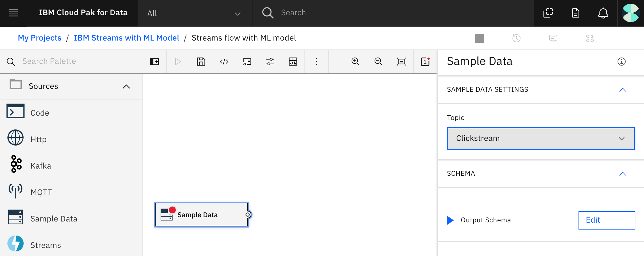
Task: Zoom out on the canvas
Action: coord(379,62)
